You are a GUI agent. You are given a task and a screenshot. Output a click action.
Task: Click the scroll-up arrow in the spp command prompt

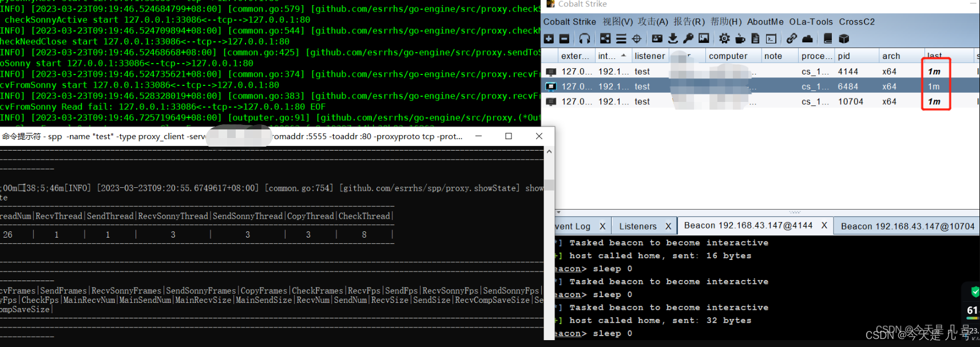click(x=549, y=152)
